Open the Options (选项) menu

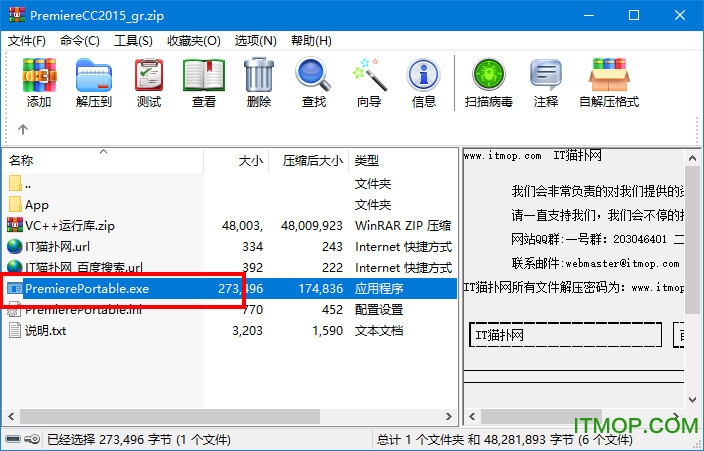tap(255, 41)
